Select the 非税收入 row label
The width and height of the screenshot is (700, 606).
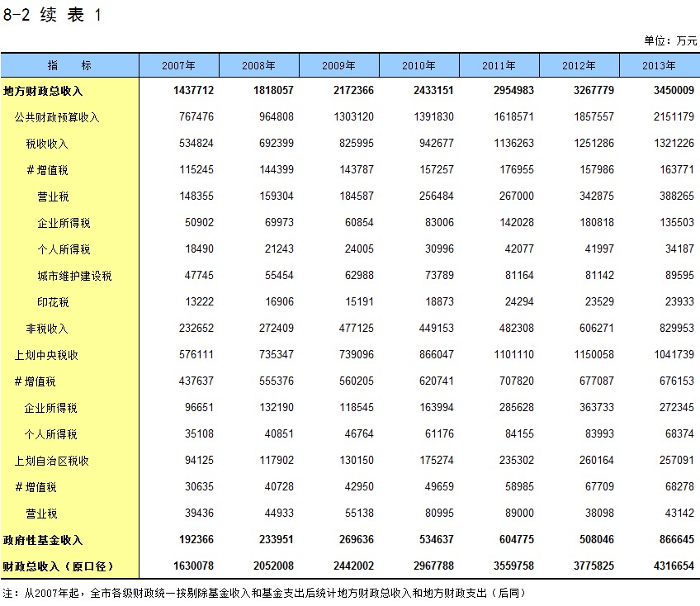[47, 329]
